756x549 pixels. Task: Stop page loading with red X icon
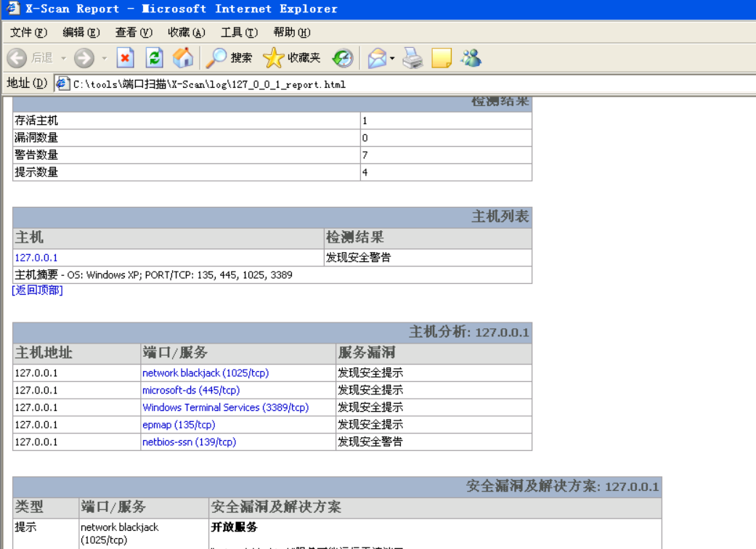(x=125, y=58)
